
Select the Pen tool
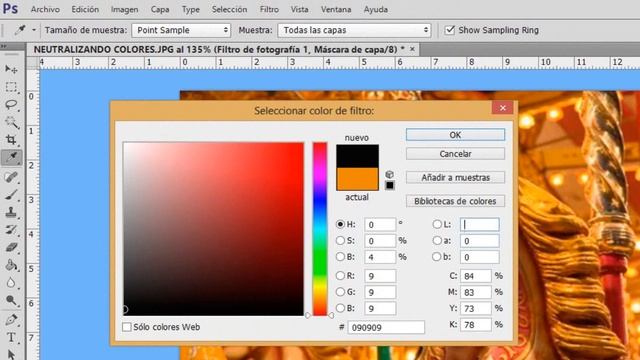11,319
